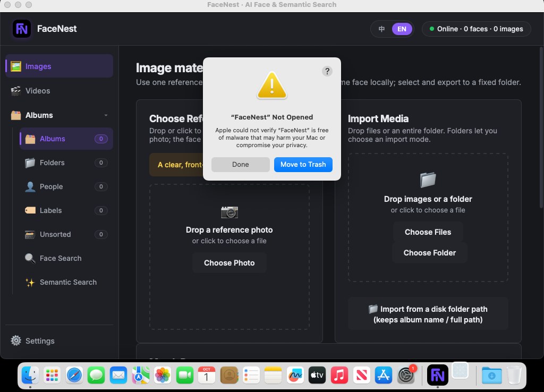
Task: Open Safari from the Dock
Action: click(x=74, y=375)
